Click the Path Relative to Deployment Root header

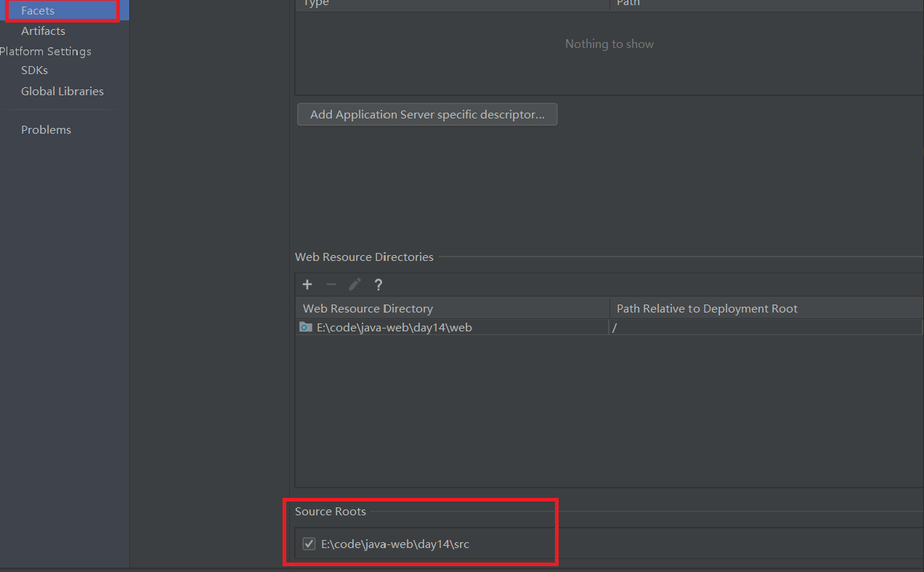click(x=706, y=308)
